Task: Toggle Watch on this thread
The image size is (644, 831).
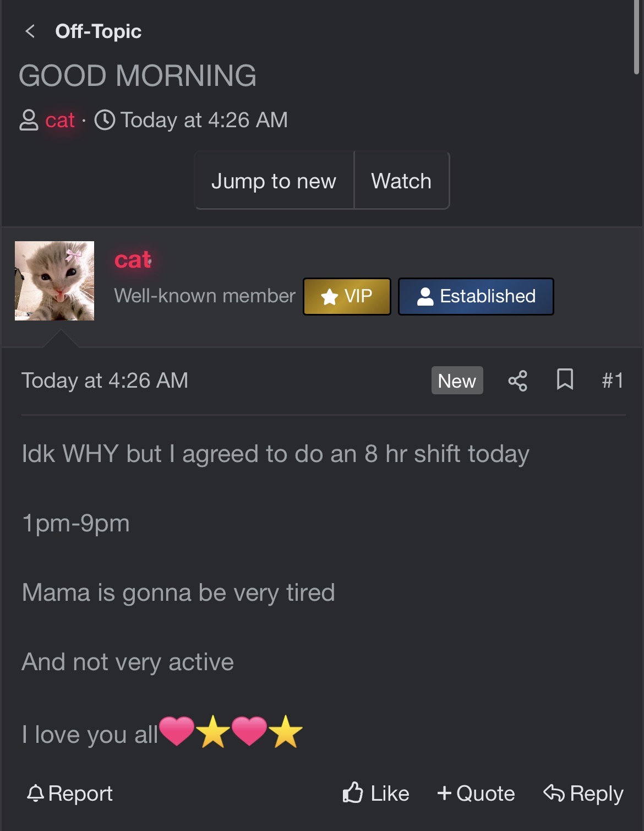Action: [x=401, y=181]
